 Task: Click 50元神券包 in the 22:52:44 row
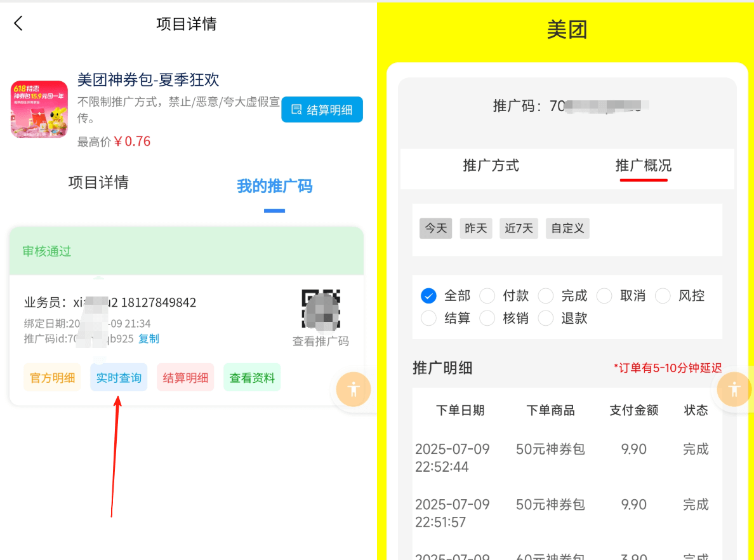point(551,449)
